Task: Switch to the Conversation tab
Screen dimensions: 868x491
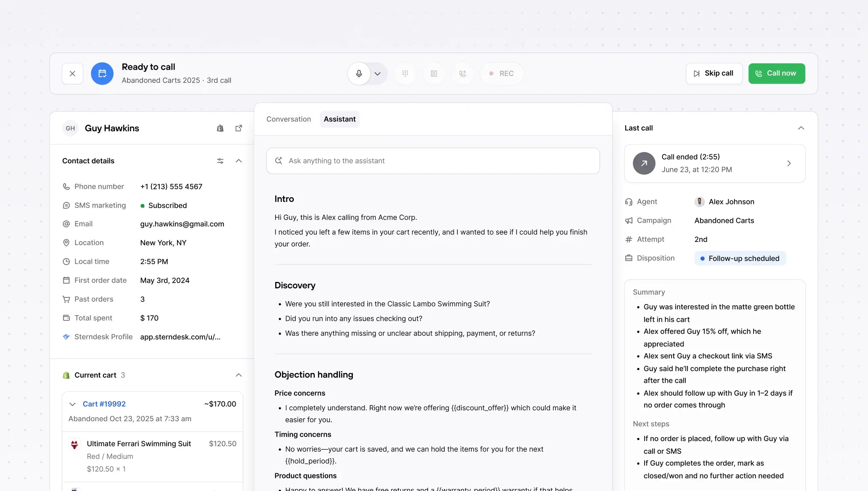Action: coord(288,119)
